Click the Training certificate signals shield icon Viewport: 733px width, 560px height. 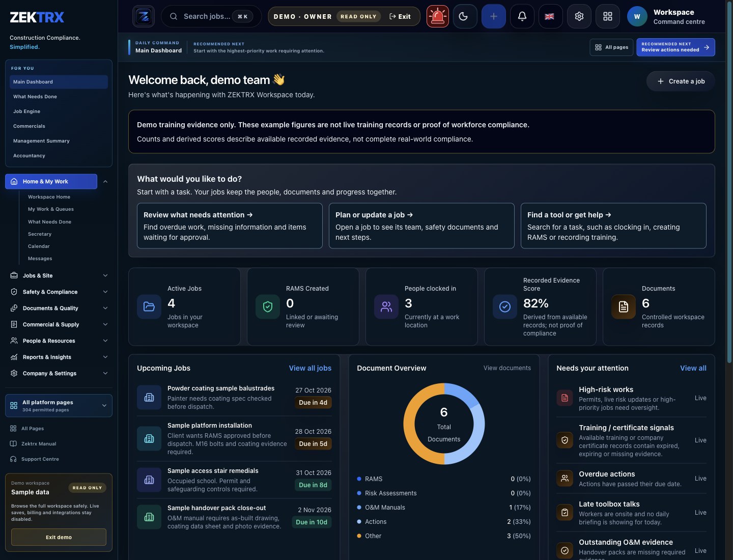pos(565,440)
